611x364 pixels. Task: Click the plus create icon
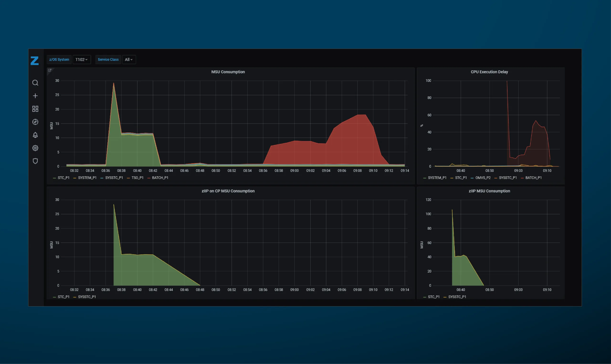point(35,96)
